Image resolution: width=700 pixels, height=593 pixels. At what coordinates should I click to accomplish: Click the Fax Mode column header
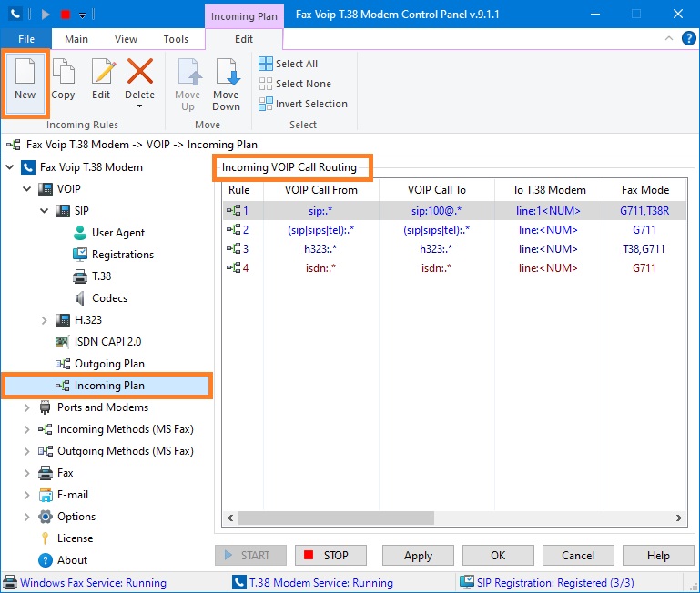[645, 190]
